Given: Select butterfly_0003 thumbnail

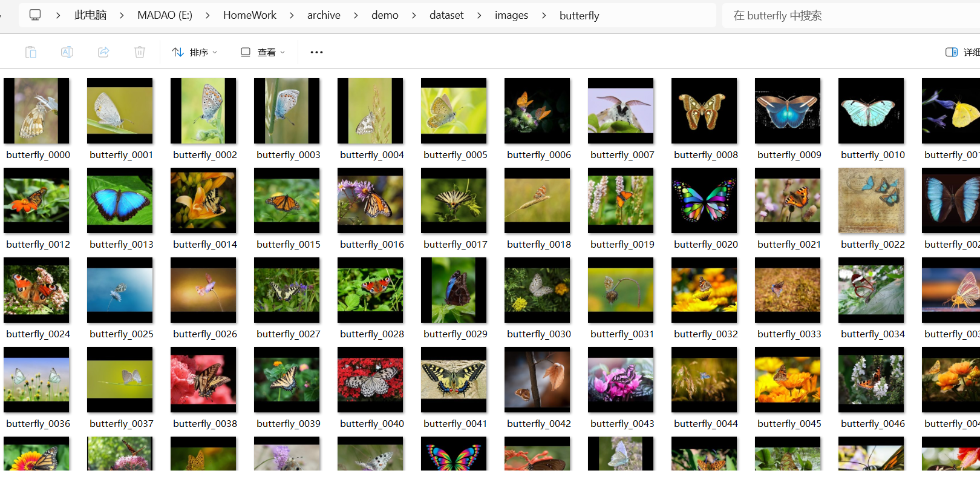Looking at the screenshot, I should point(287,111).
